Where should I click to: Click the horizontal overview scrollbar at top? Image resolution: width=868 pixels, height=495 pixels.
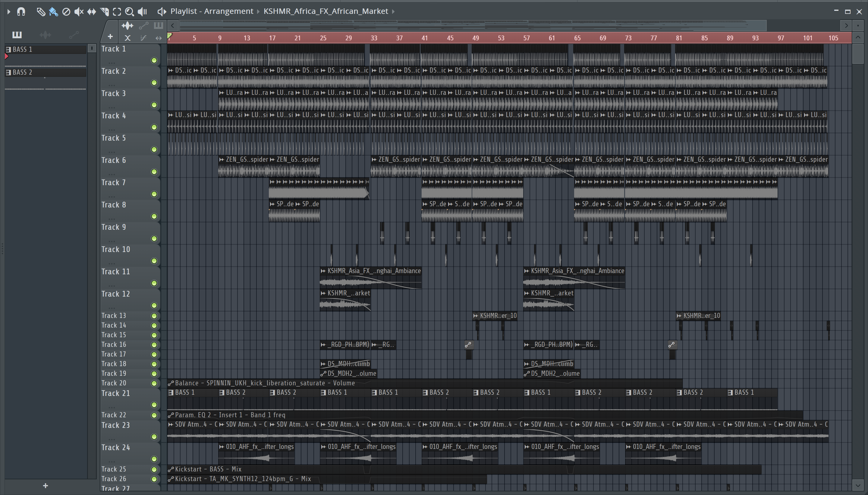tap(473, 26)
